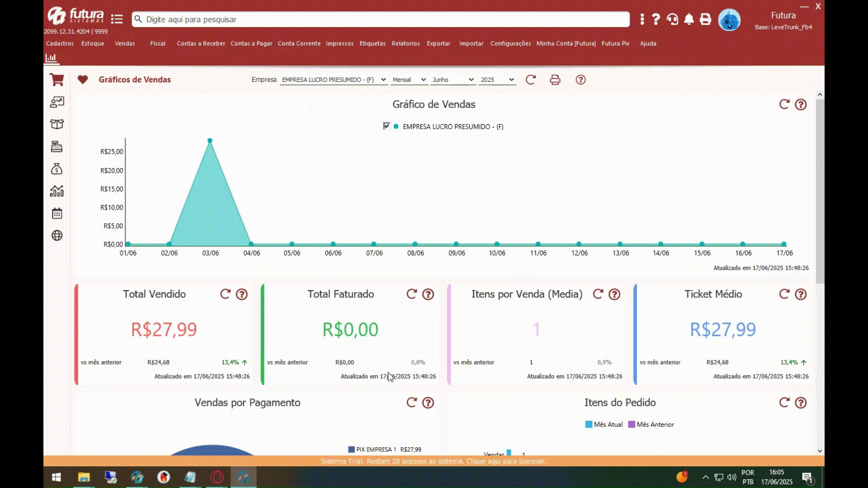Click the Mês Atual legend swatch

pos(589,424)
